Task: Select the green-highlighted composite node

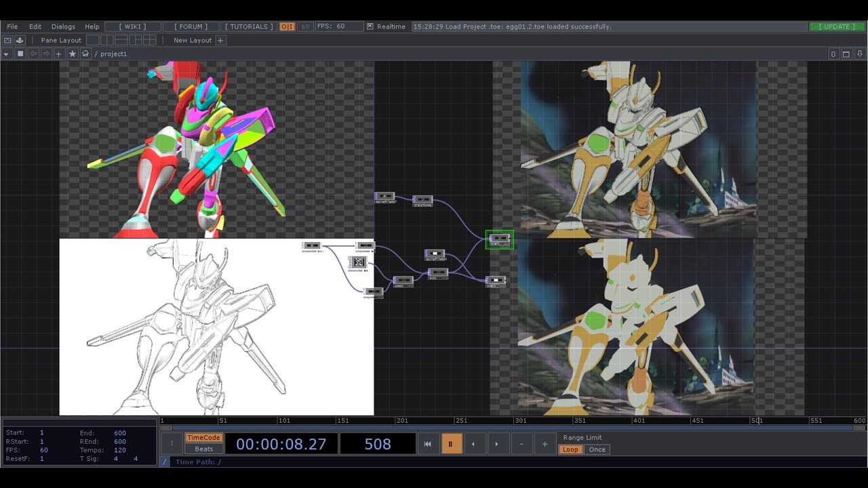Action: click(x=500, y=239)
